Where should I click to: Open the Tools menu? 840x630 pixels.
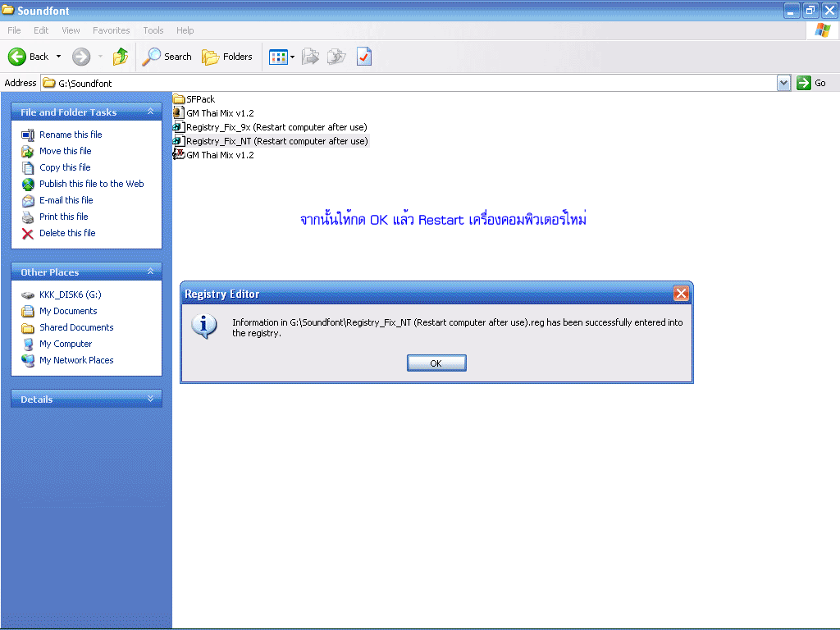click(x=153, y=30)
